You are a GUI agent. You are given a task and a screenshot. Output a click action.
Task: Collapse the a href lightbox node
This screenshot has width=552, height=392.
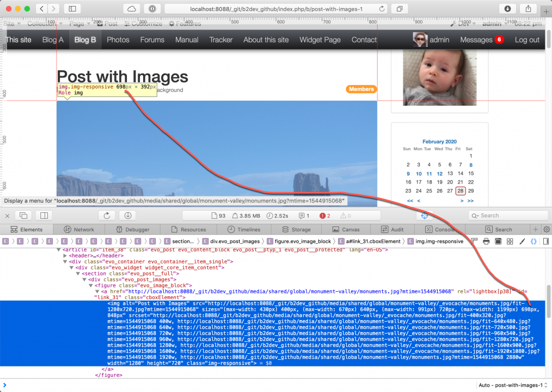97,292
